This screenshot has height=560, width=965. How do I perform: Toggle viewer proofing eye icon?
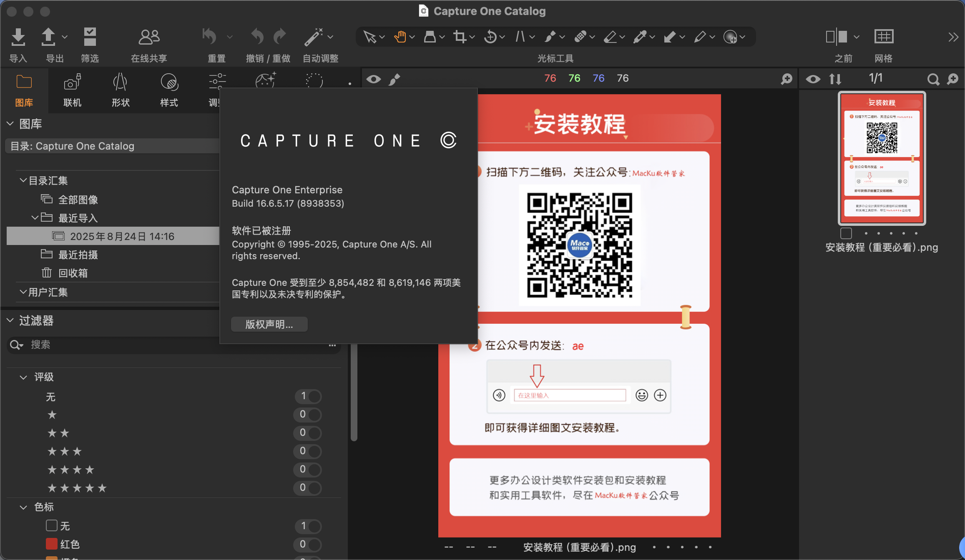tap(374, 79)
